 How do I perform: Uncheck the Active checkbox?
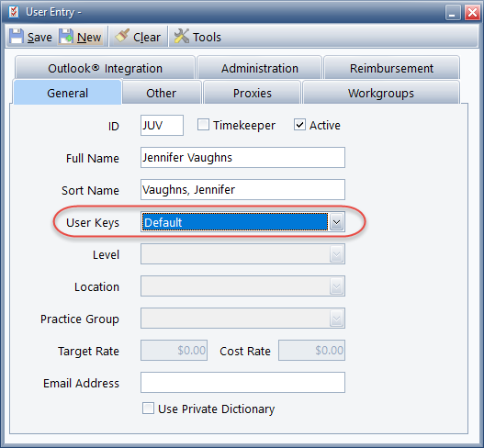pyautogui.click(x=299, y=125)
